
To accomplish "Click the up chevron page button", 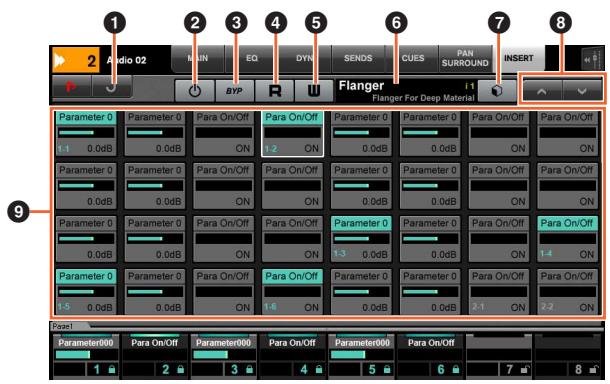I will [x=542, y=91].
